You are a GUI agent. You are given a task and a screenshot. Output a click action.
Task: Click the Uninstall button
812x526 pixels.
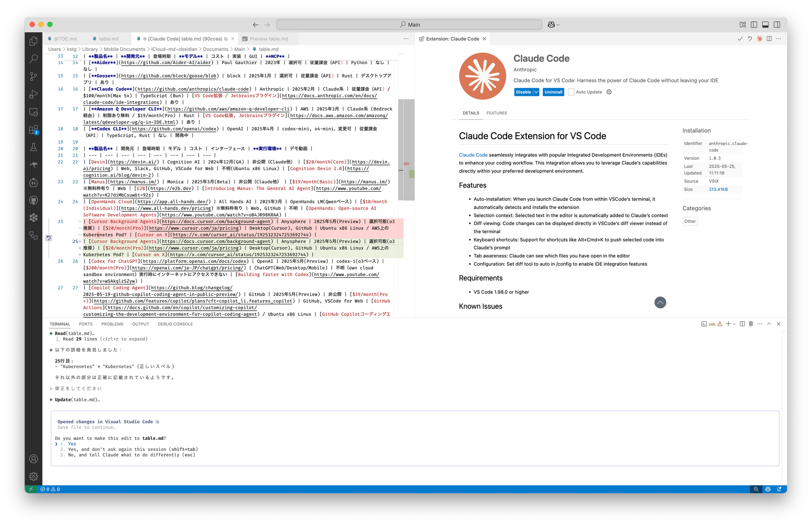tap(553, 92)
